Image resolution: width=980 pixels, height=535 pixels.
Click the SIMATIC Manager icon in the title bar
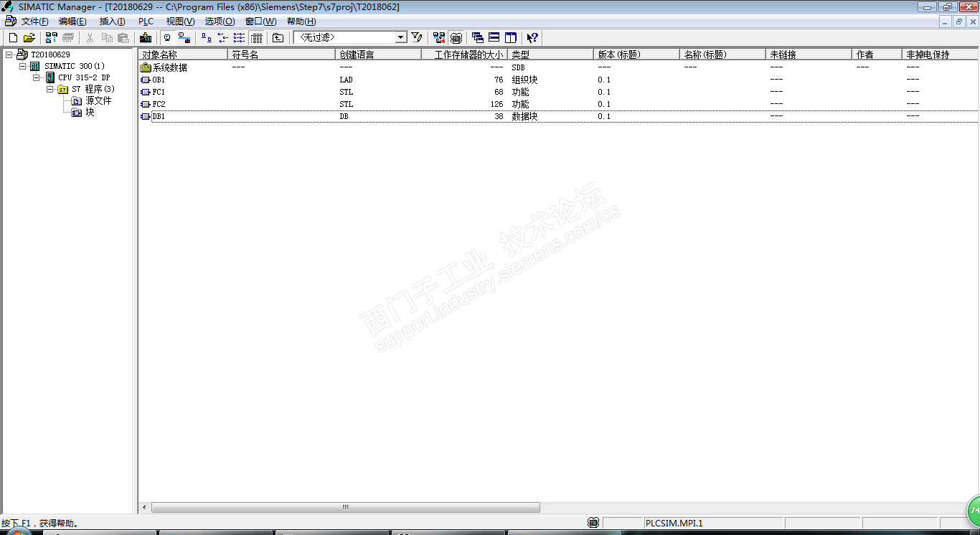(9, 6)
